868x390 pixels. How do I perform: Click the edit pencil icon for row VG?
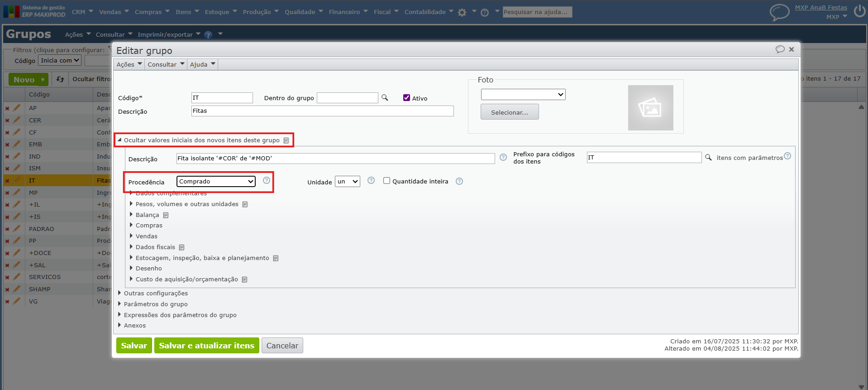click(x=17, y=301)
